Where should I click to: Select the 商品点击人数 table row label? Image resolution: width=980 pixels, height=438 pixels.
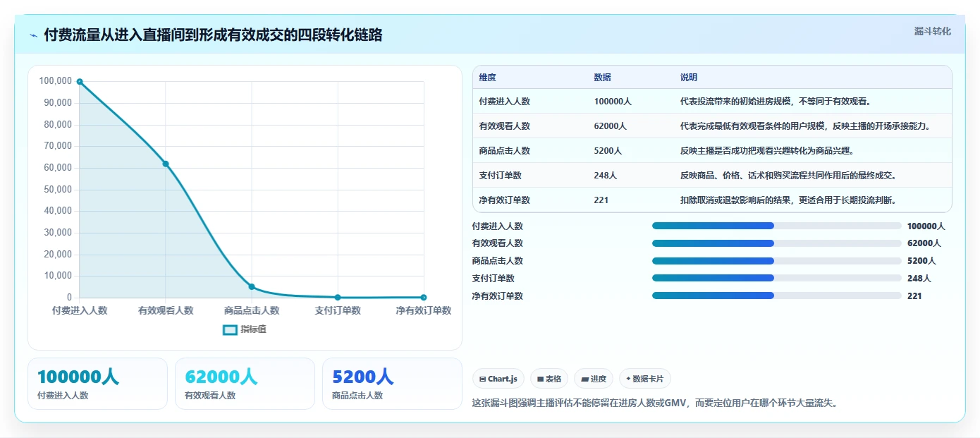[504, 151]
